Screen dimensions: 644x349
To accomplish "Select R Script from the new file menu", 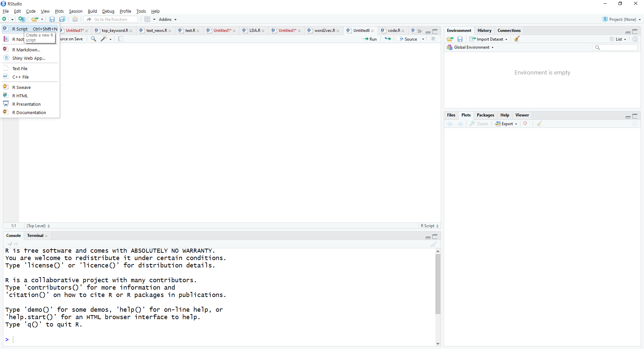I will pyautogui.click(x=30, y=29).
